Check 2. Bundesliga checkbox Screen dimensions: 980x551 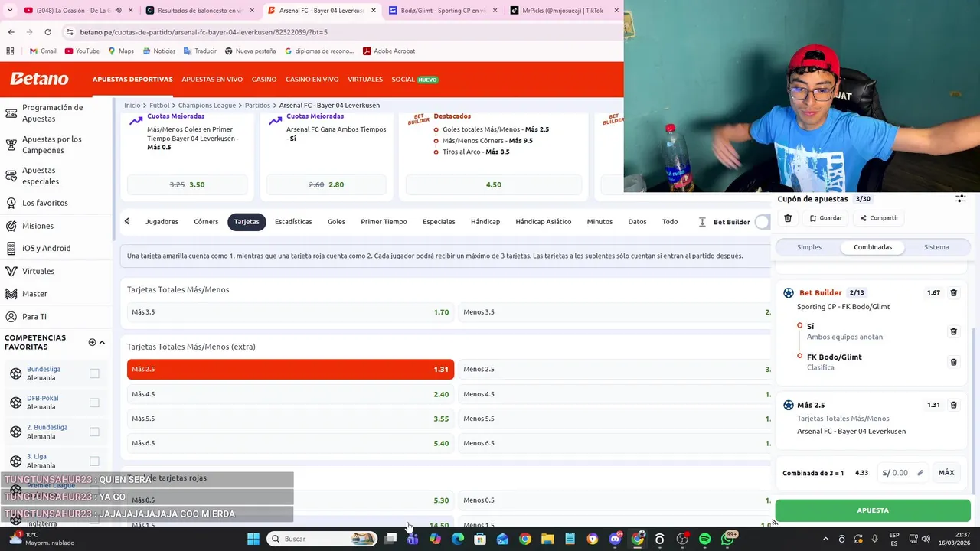pos(94,432)
